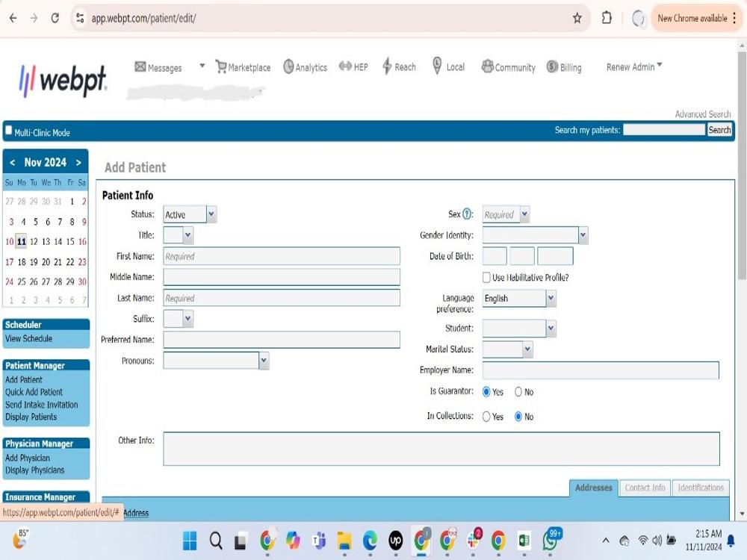Open Slack from taskbar
Viewport: 747px width, 560px height.
[x=473, y=540]
